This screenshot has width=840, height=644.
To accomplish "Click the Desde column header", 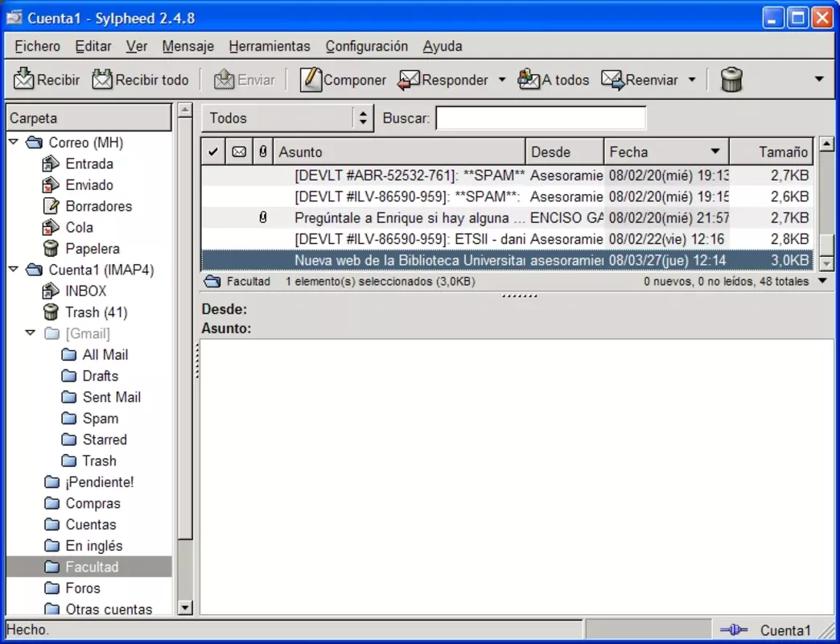I will pyautogui.click(x=565, y=151).
